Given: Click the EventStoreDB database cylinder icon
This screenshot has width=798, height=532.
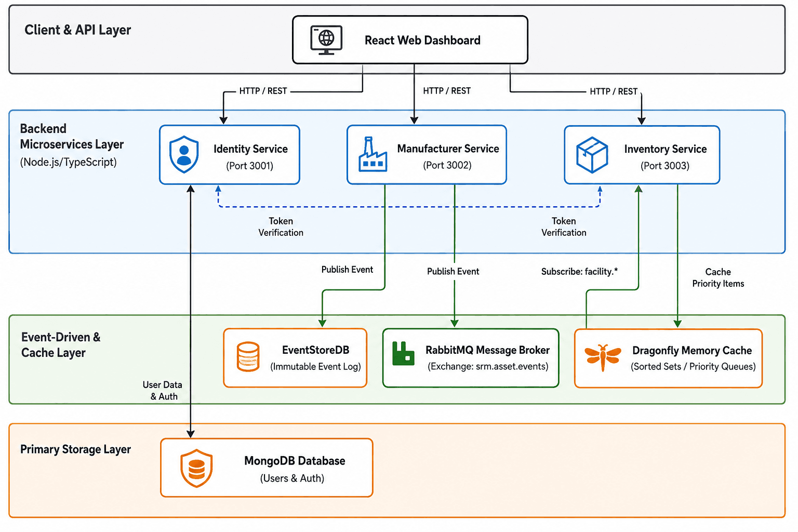Looking at the screenshot, I should (248, 356).
